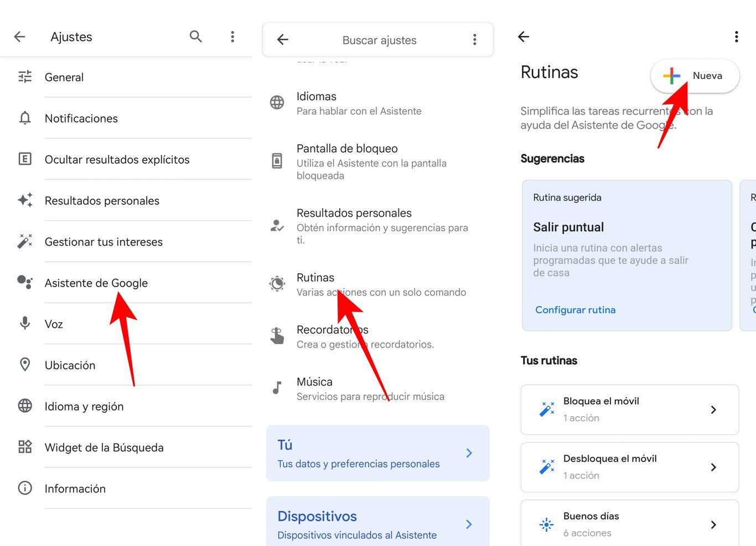Tap the explicit results E icon
Image resolution: width=756 pixels, height=546 pixels.
pyautogui.click(x=25, y=159)
